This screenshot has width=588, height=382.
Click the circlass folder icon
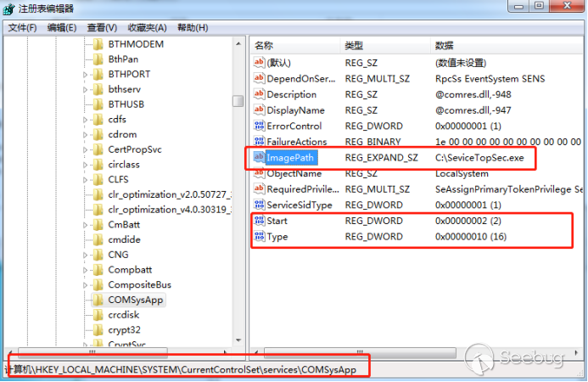(x=98, y=165)
